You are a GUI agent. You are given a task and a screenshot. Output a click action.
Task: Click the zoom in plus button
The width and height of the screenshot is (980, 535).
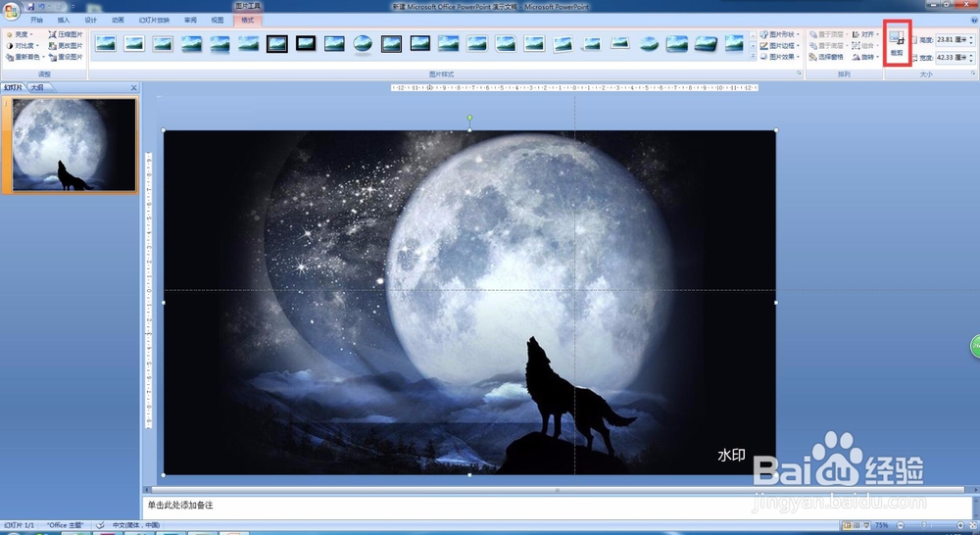click(960, 525)
